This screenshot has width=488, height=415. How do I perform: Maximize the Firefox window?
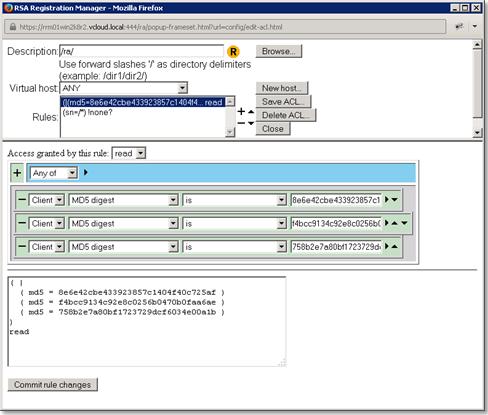pyautogui.click(x=465, y=8)
